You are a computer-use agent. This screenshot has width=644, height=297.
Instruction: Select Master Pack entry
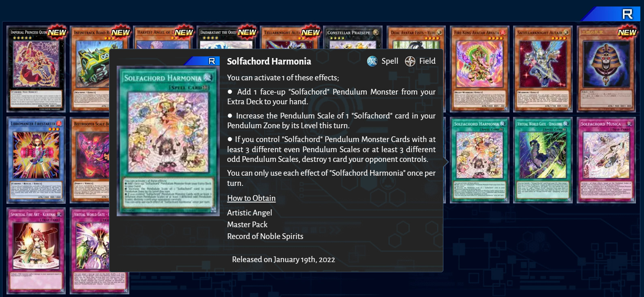[247, 224]
